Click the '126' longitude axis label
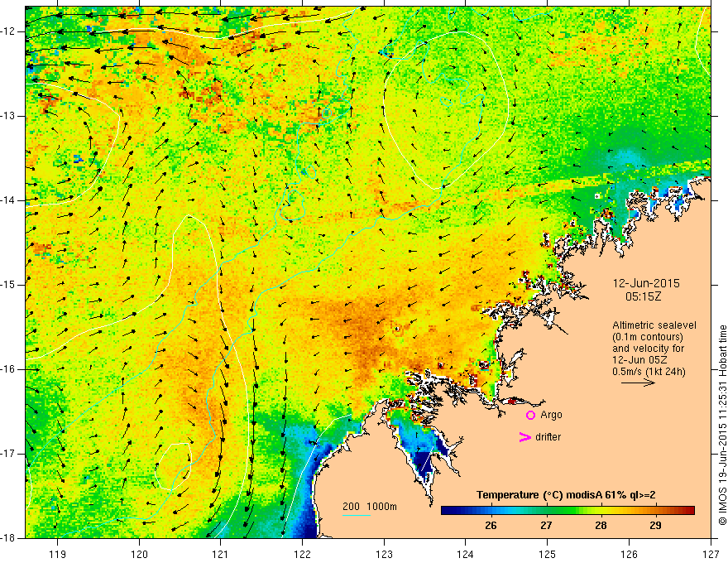 point(629,554)
